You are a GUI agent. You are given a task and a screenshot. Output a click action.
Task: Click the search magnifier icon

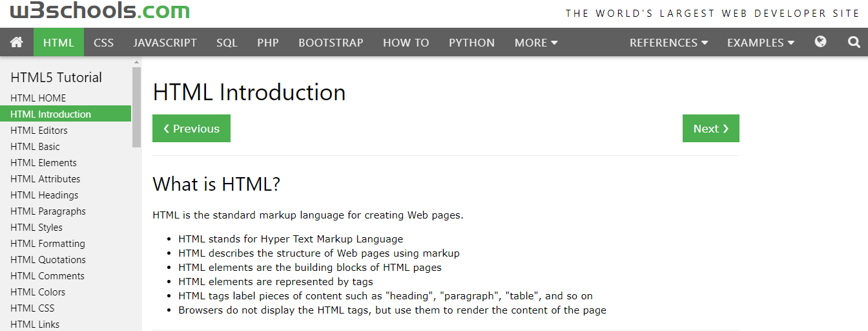[x=854, y=43]
